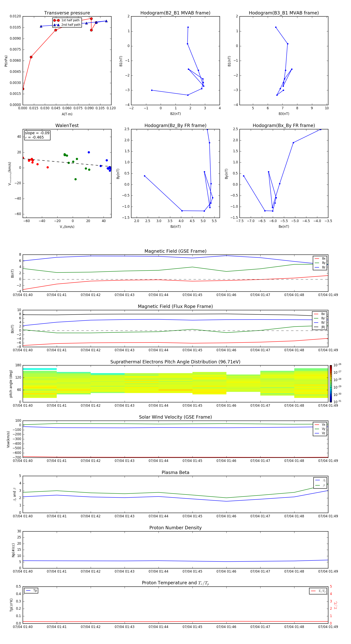The image size is (351, 644).
Task: Click the 'r = -0.465' annotation
Action: pyautogui.click(x=35, y=137)
